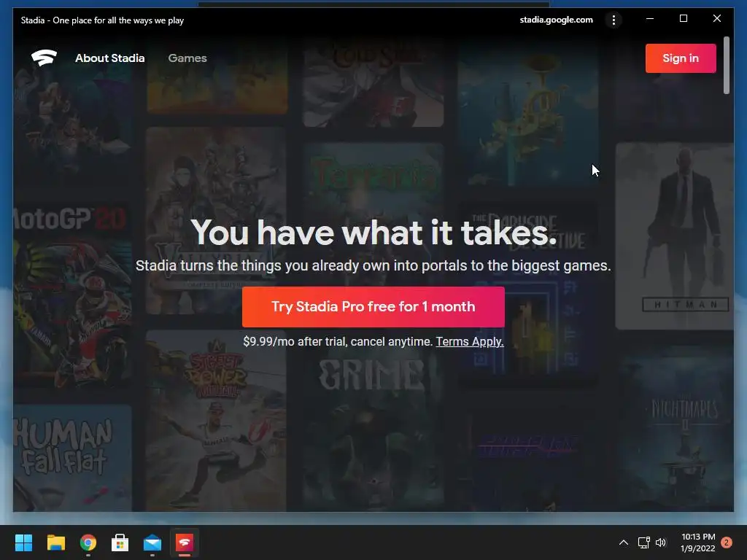Open the About Stadia page
Image resolution: width=747 pixels, height=560 pixels.
(109, 58)
